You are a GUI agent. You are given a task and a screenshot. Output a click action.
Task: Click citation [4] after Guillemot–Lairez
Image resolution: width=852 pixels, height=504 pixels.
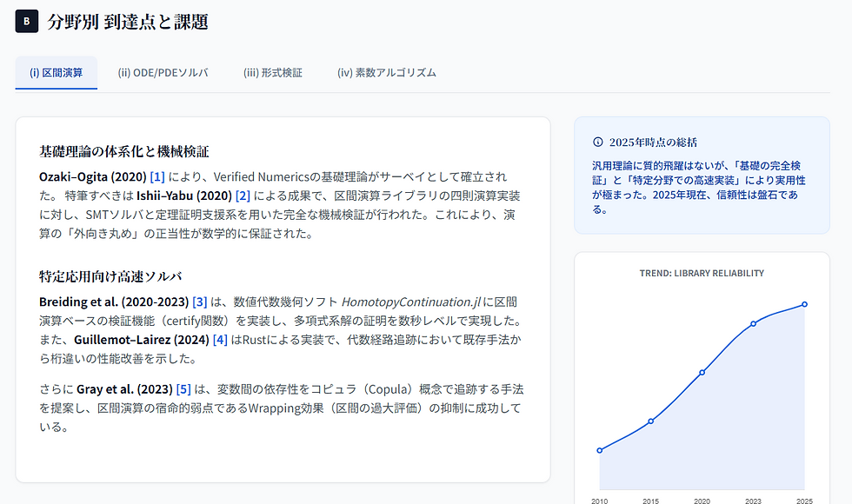pos(219,340)
